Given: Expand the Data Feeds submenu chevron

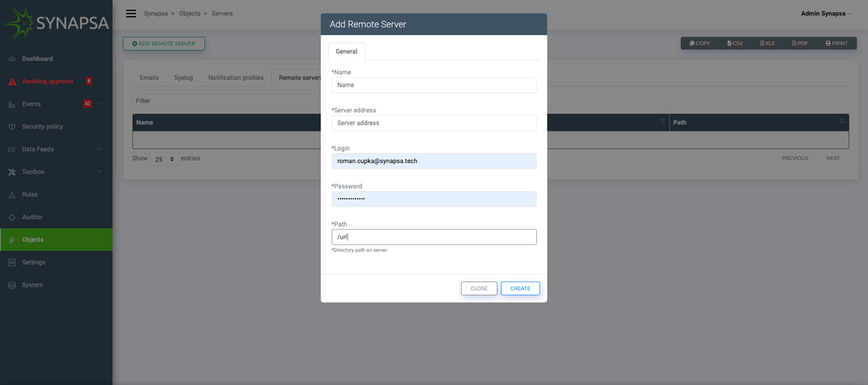Looking at the screenshot, I should (x=99, y=149).
